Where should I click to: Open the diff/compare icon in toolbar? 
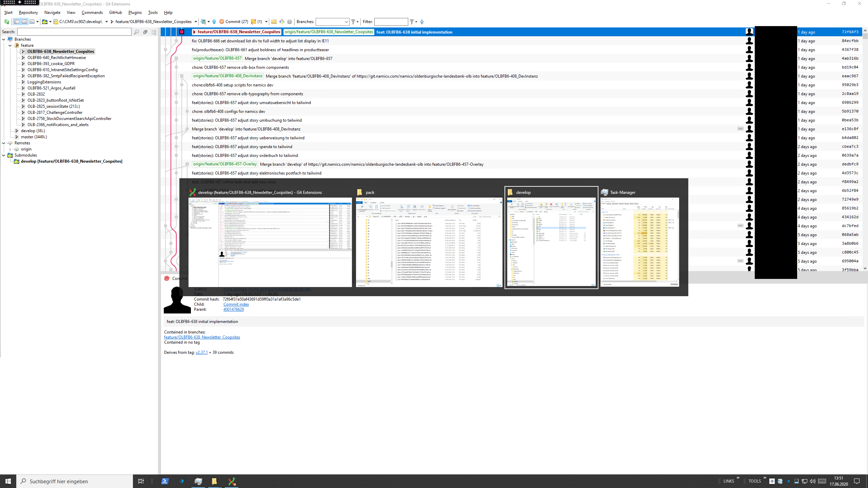click(x=281, y=22)
